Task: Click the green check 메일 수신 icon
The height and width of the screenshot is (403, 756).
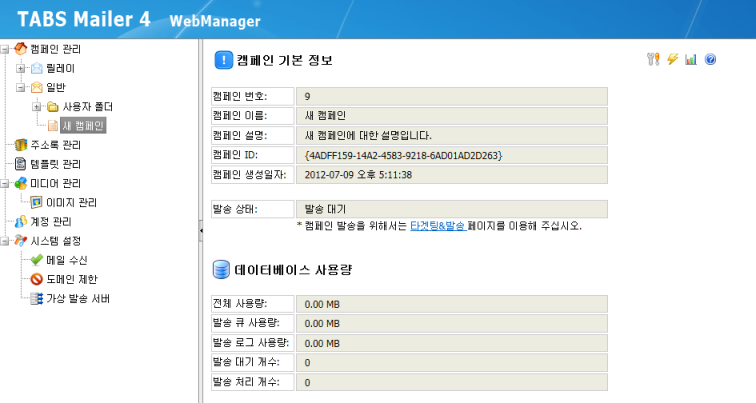Action: [37, 261]
